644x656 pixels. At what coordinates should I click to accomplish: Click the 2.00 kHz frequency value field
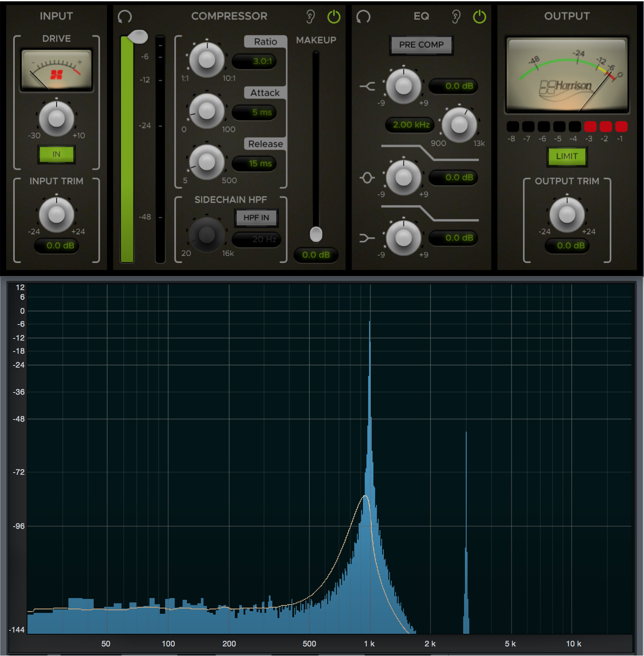tap(410, 125)
